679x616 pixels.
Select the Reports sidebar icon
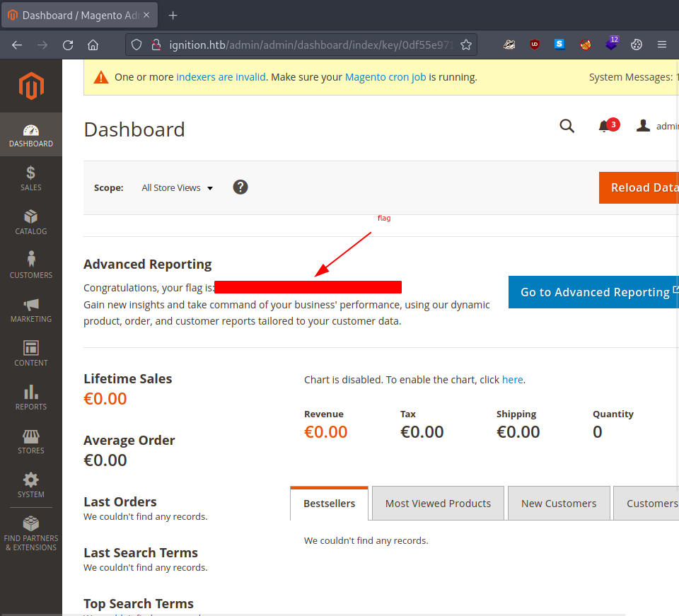pos(30,397)
